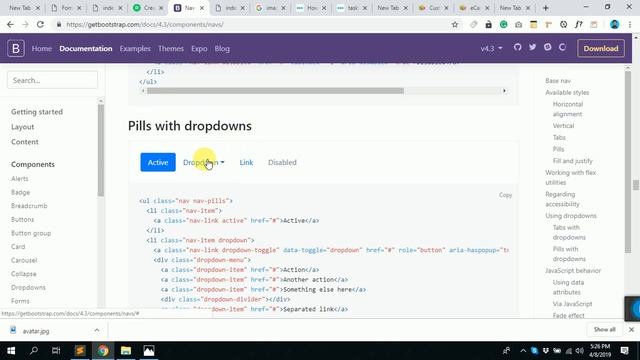Open Bootstrap Twitter icon link
This screenshot has height=360, width=640.
coord(533,47)
